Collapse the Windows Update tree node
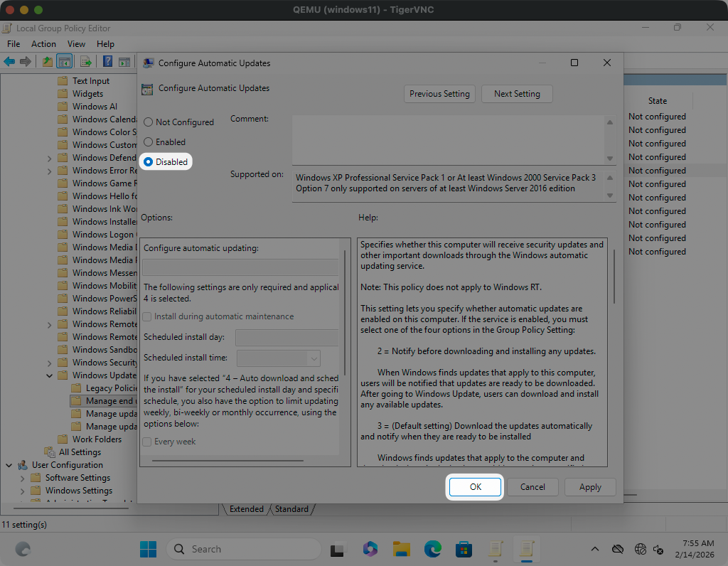Screen dimensions: 728x566 (49, 375)
